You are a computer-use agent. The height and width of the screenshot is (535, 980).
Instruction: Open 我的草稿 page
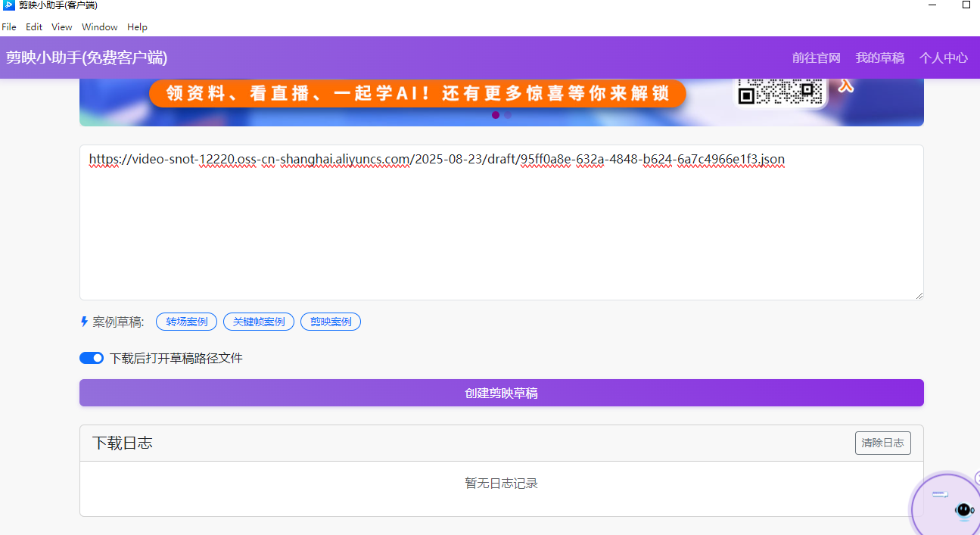(880, 58)
